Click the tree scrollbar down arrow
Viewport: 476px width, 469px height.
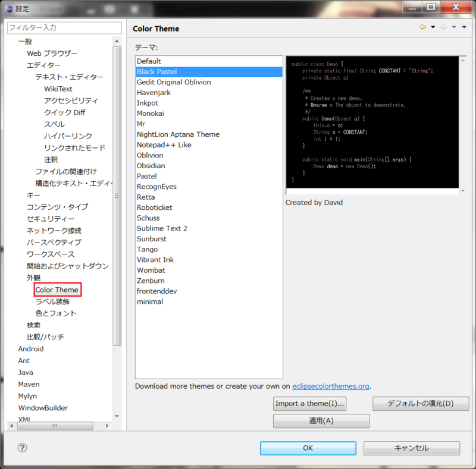[x=117, y=417]
